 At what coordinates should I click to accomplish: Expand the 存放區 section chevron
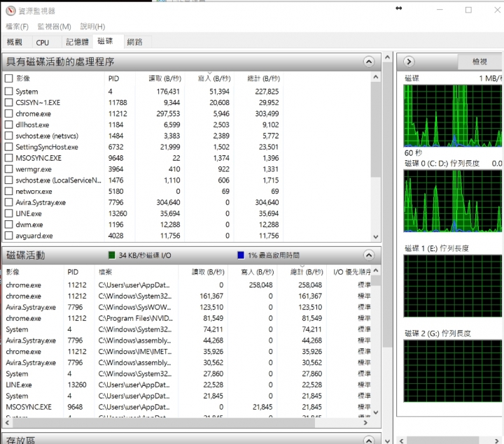(369, 440)
